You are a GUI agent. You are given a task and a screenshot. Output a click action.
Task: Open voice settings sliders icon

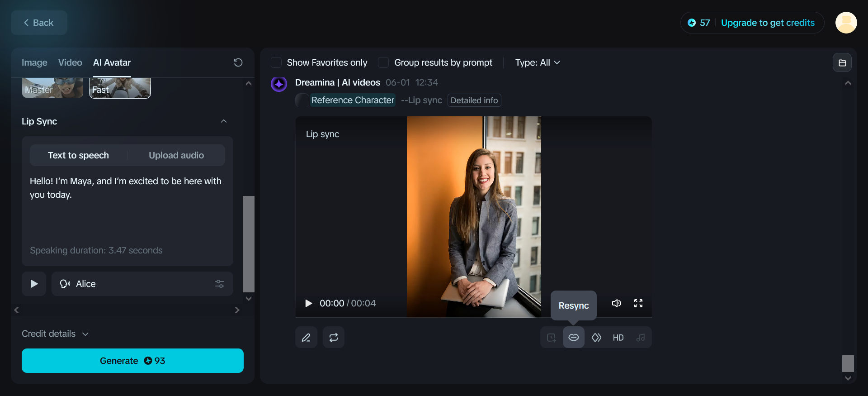[220, 284]
